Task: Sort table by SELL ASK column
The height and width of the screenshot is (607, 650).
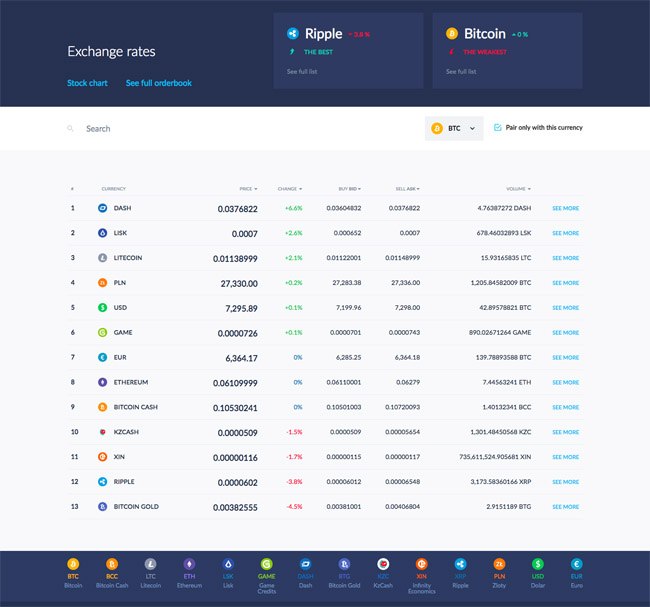Action: (407, 189)
